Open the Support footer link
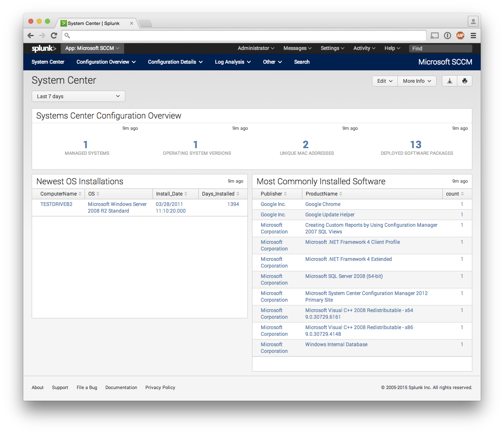Image resolution: width=504 pixels, height=434 pixels. pyautogui.click(x=60, y=387)
